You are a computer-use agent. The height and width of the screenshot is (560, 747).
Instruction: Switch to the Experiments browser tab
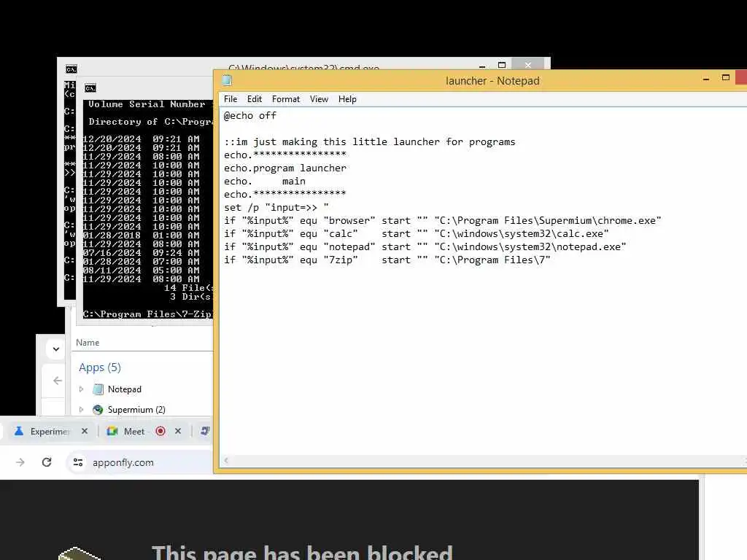[x=50, y=431]
